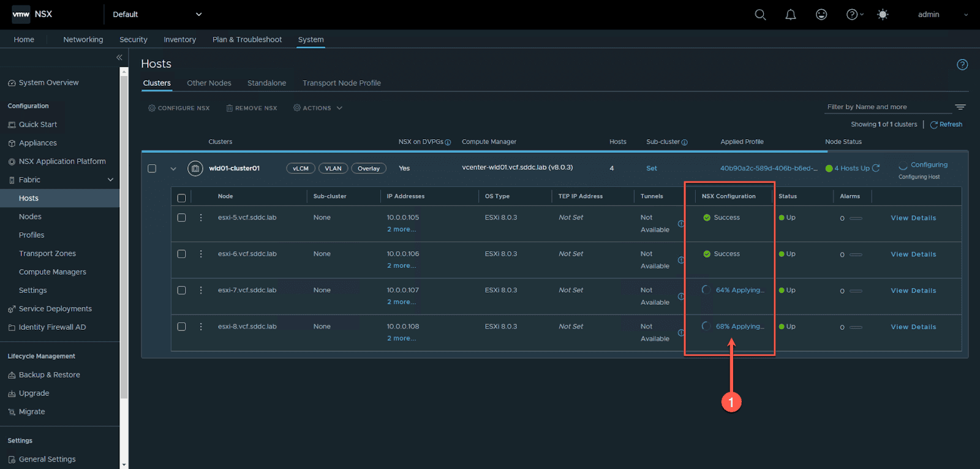This screenshot has height=469, width=980.
Task: Toggle the light/dark theme sun icon
Action: click(x=883, y=15)
